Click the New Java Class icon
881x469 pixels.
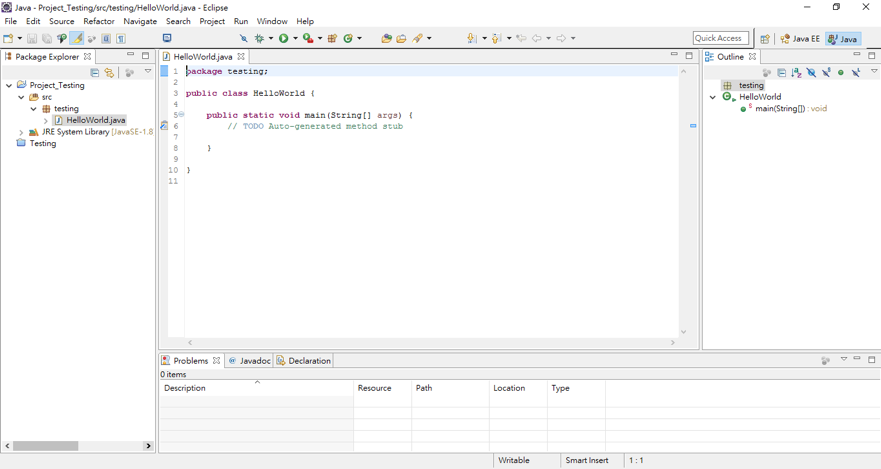pos(349,38)
